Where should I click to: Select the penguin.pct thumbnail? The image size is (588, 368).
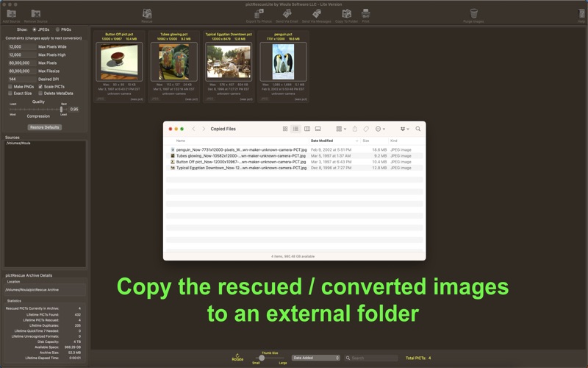pos(283,62)
